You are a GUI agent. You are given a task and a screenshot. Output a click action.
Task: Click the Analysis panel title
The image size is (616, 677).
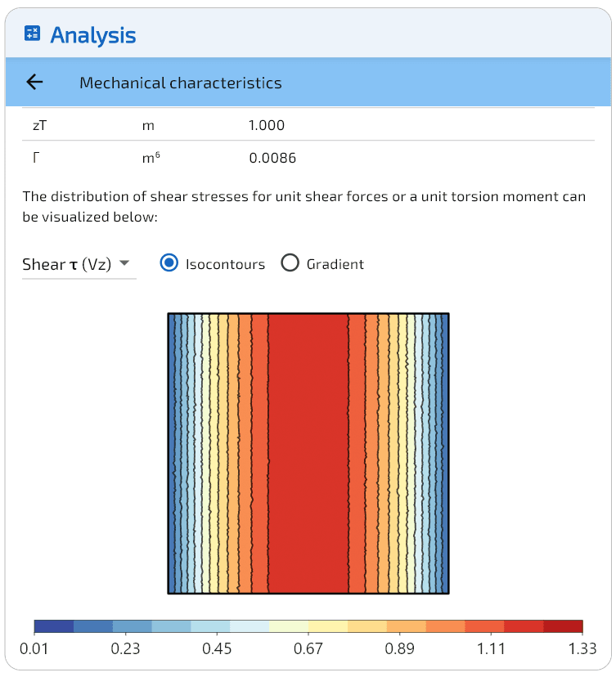click(93, 35)
